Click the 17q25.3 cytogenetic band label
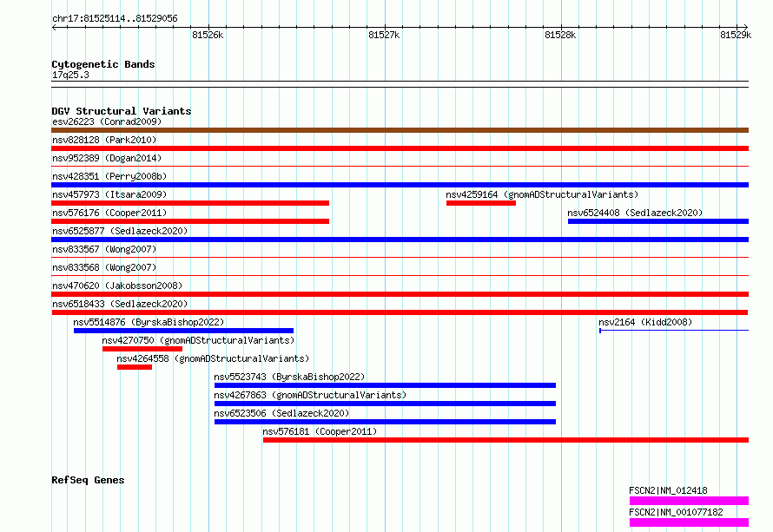The height and width of the screenshot is (532, 773). (x=70, y=75)
